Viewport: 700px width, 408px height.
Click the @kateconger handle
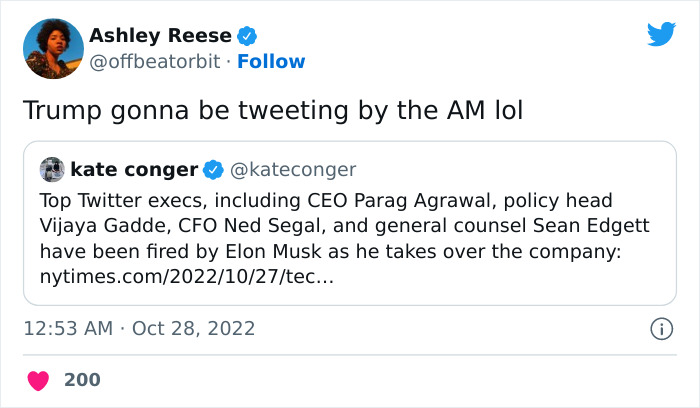tap(292, 169)
